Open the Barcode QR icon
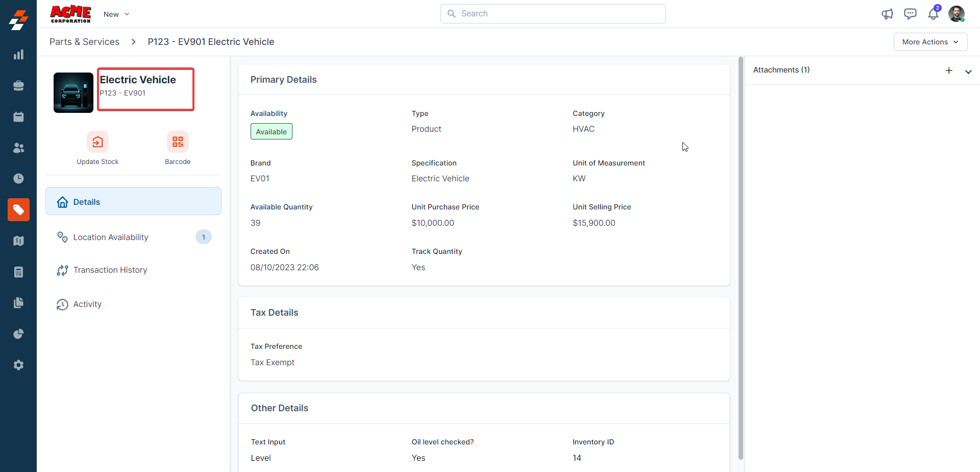The width and height of the screenshot is (980, 472). (178, 142)
